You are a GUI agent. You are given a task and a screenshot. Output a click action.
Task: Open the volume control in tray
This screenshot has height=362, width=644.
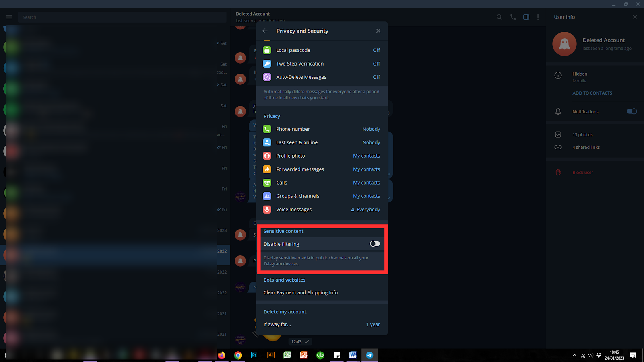[590, 355]
